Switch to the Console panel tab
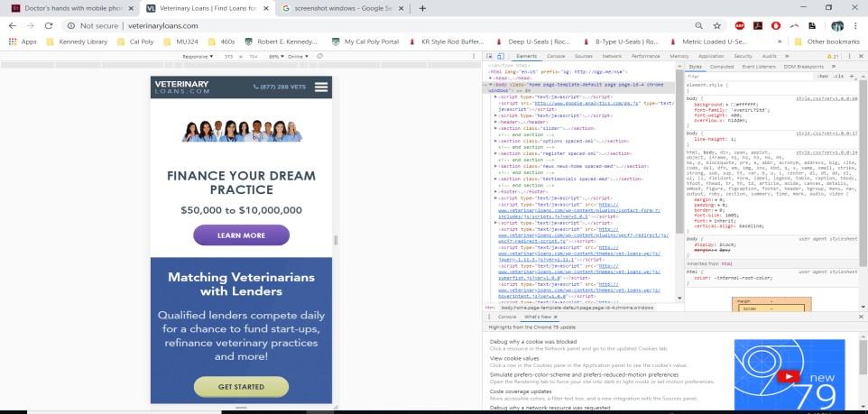This screenshot has height=414, width=868. [556, 57]
